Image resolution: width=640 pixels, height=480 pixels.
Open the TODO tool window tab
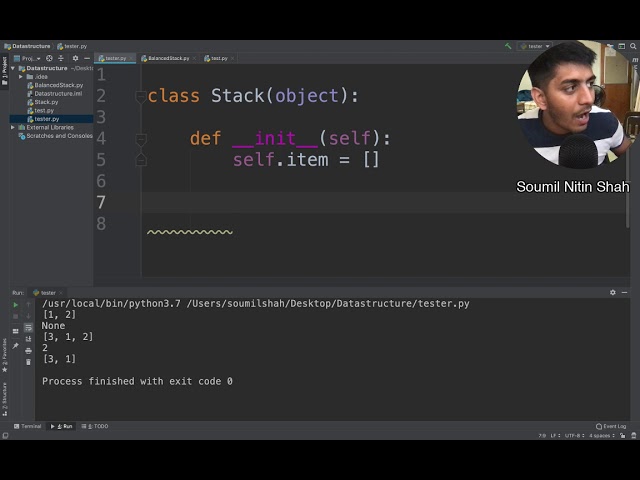[95, 426]
